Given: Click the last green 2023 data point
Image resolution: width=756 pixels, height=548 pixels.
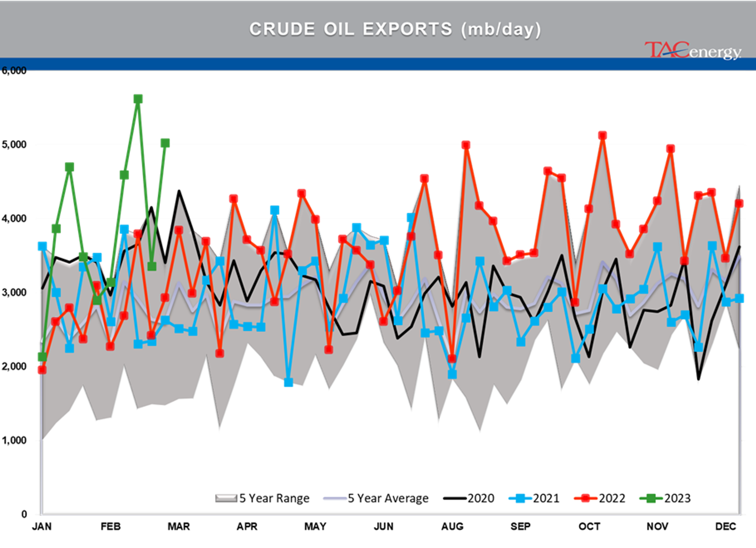Looking at the screenshot, I should [x=165, y=143].
